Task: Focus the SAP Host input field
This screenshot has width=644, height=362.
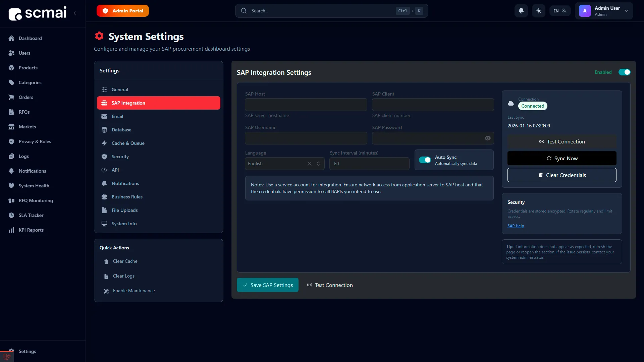Action: pyautogui.click(x=306, y=105)
